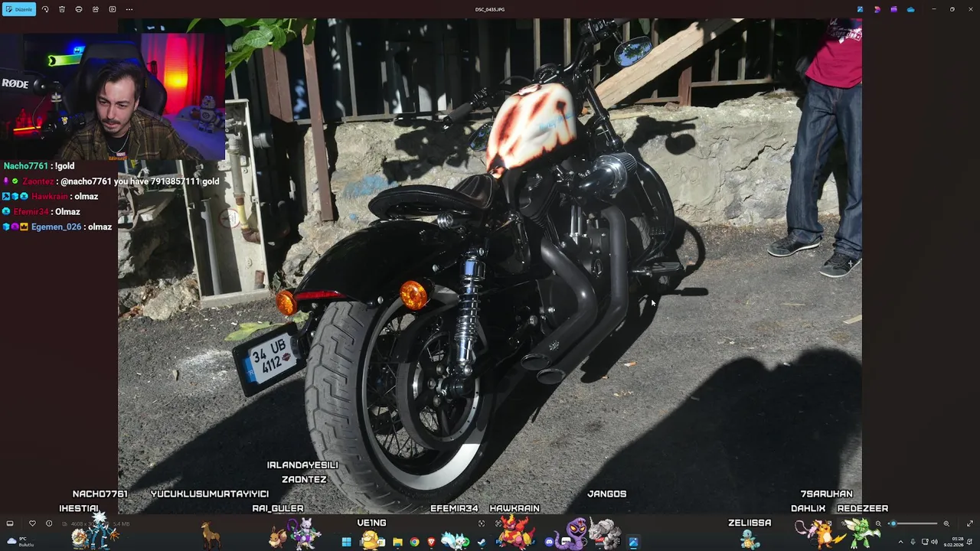980x551 pixels.
Task: Show file info with the info icon
Action: pyautogui.click(x=49, y=523)
